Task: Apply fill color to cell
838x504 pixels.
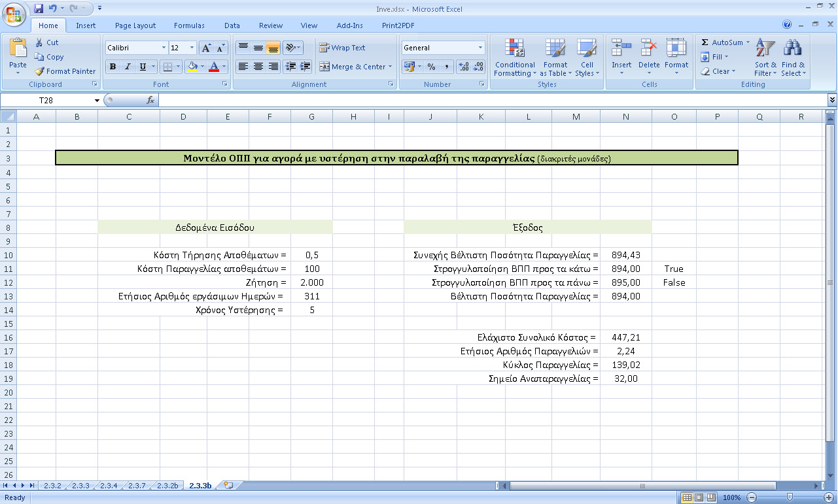Action: [x=192, y=67]
